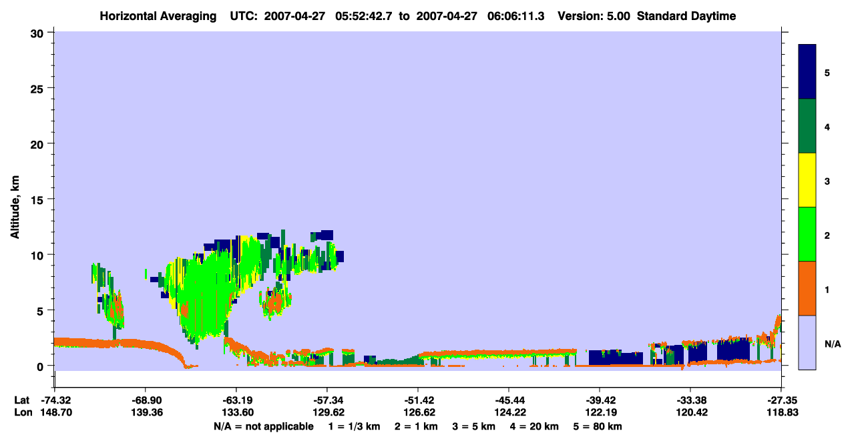
Task: Click the longitude value 120.42
Action: (690, 412)
